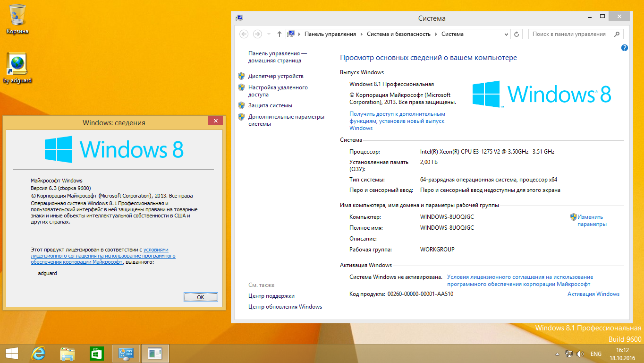Open File Explorer from the taskbar
Image resolution: width=644 pixels, height=363 pixels.
coord(68,354)
